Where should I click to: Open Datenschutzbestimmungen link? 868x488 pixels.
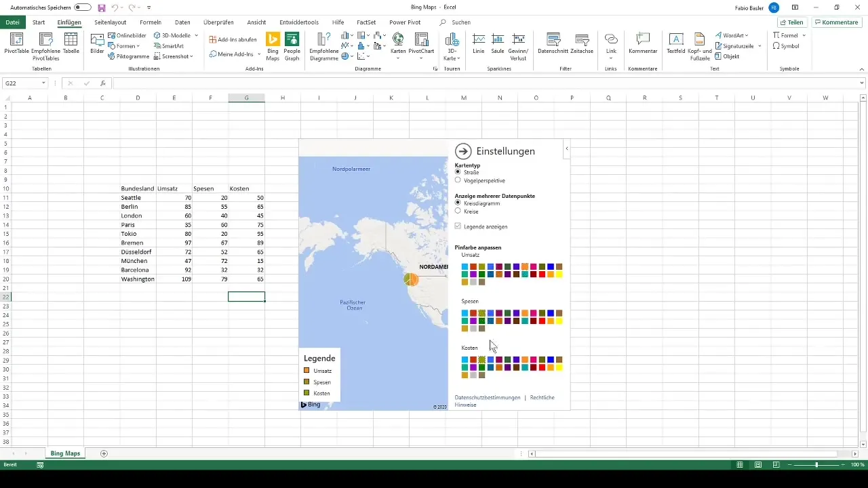coord(488,397)
